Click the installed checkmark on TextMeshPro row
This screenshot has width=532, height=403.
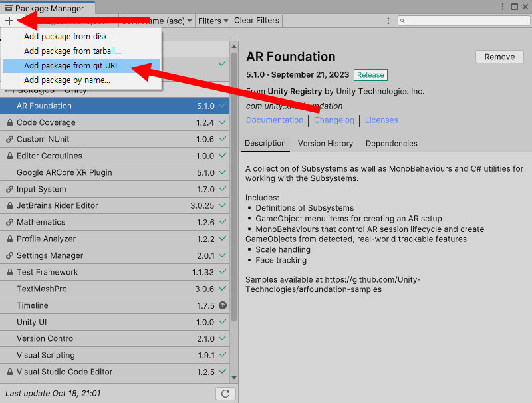click(223, 289)
